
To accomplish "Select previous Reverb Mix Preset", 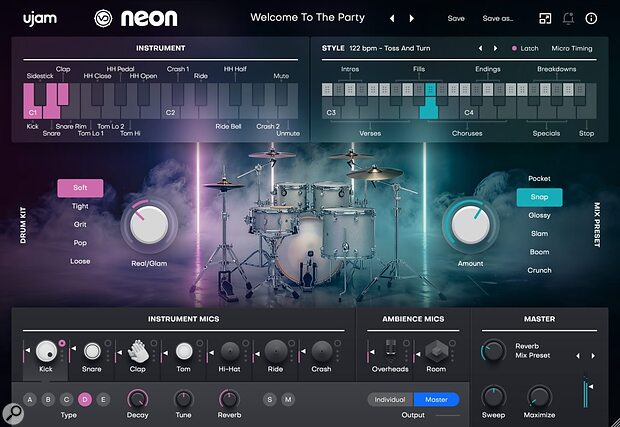I will tap(578, 356).
